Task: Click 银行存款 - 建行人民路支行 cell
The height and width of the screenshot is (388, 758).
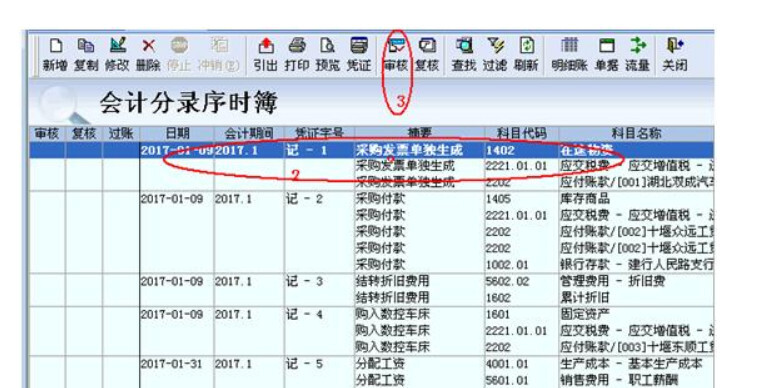Action: [x=637, y=265]
